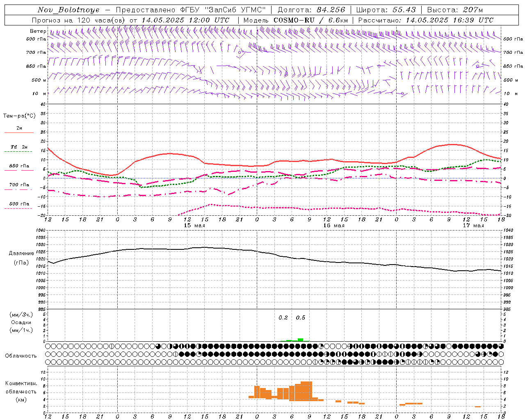Click the dashed green swatch under Td 2м
The image size is (525, 420).
(x=19, y=152)
